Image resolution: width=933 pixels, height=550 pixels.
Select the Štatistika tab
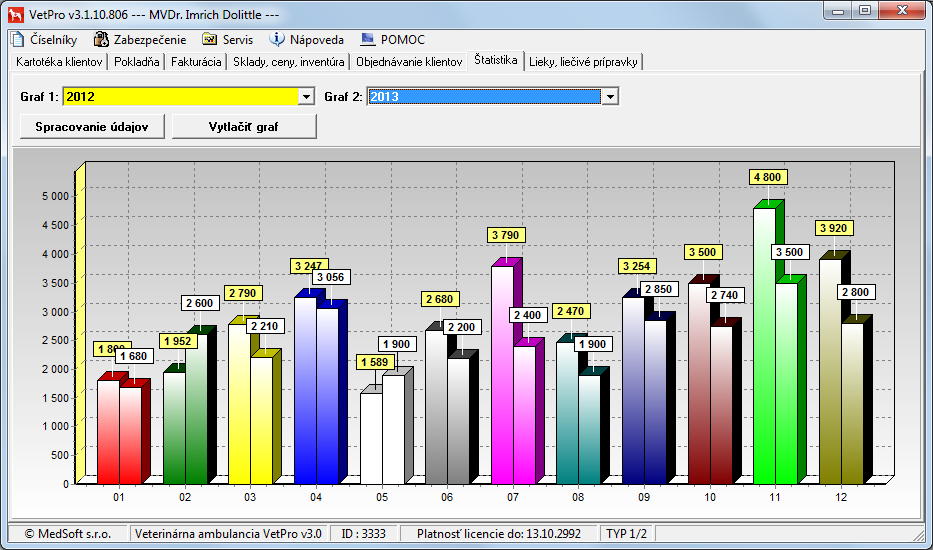(496, 61)
